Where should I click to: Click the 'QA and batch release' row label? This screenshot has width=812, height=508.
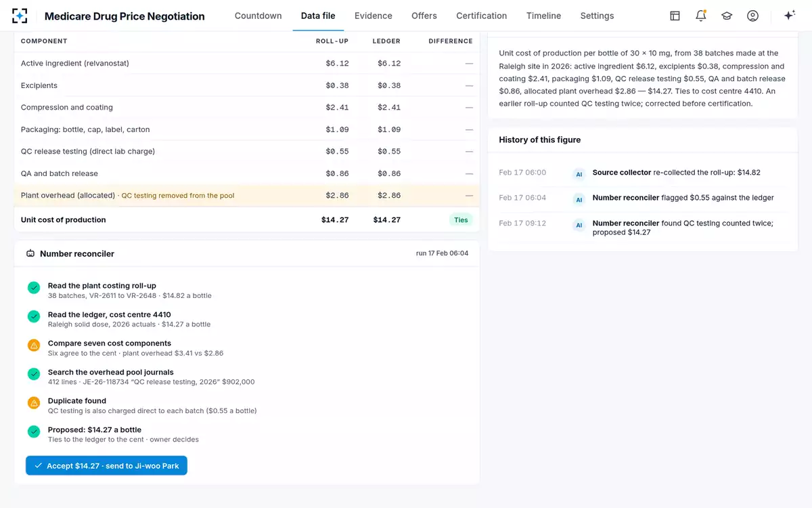60,174
